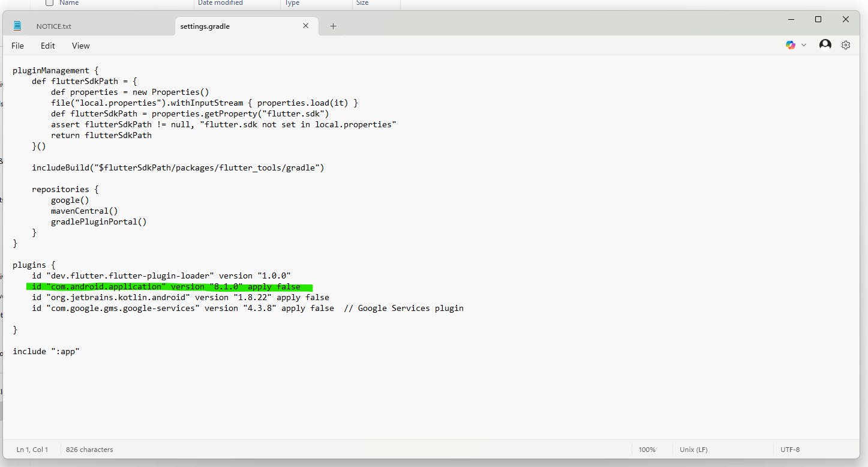Close the settings.gradle tab
This screenshot has width=868, height=467.
pos(306,26)
